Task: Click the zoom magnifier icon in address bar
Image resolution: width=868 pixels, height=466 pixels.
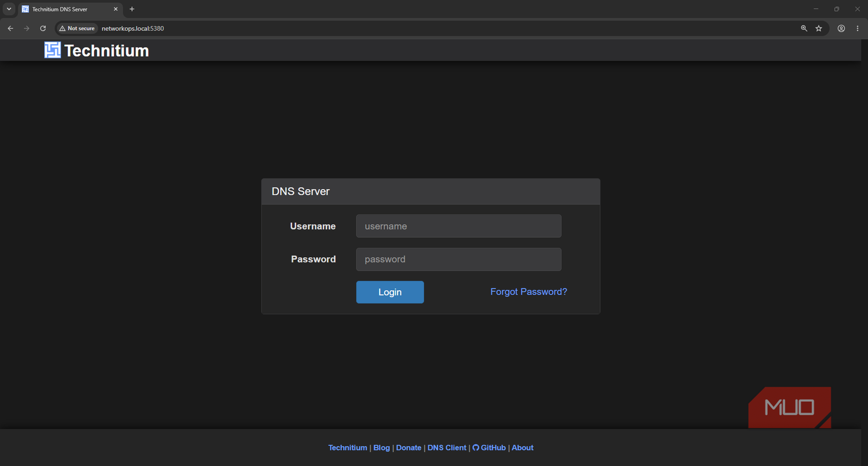Action: tap(804, 28)
